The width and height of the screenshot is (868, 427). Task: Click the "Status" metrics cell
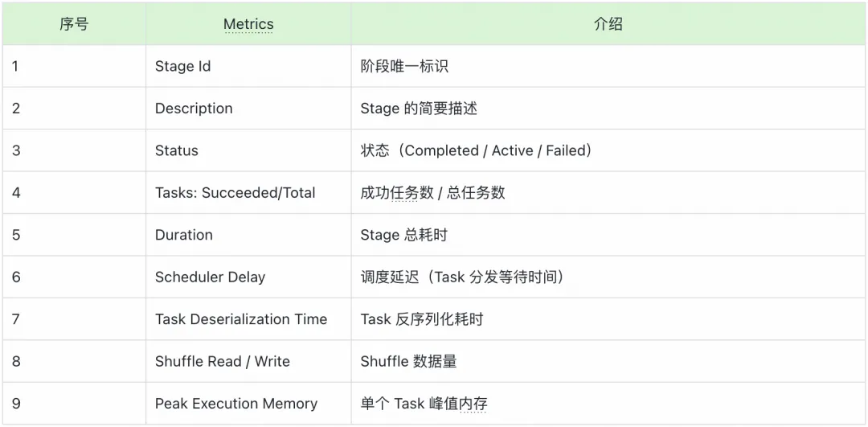click(177, 151)
